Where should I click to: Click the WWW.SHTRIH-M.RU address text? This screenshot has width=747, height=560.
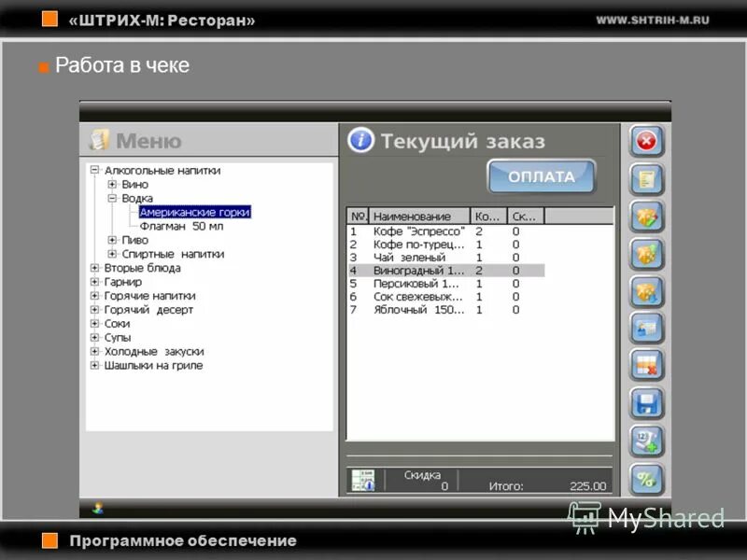coord(652,20)
